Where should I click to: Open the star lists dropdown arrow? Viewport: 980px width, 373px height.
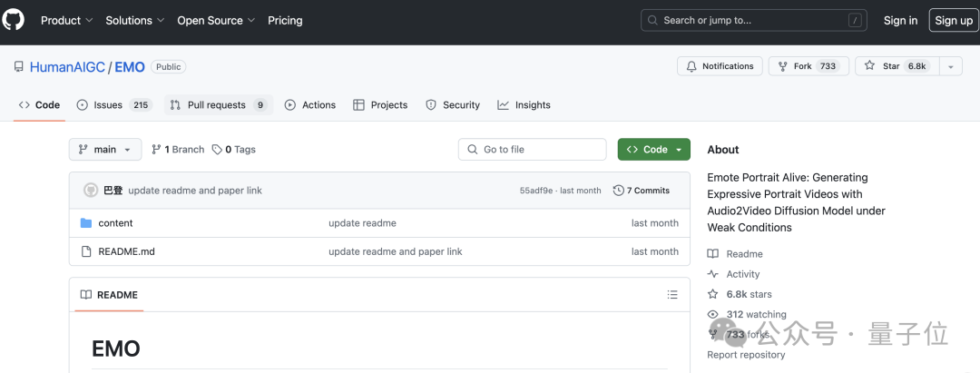[951, 66]
